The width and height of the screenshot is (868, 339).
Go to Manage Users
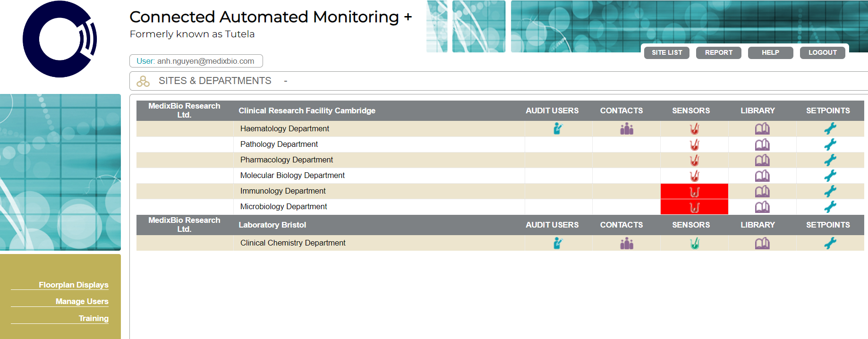(82, 301)
